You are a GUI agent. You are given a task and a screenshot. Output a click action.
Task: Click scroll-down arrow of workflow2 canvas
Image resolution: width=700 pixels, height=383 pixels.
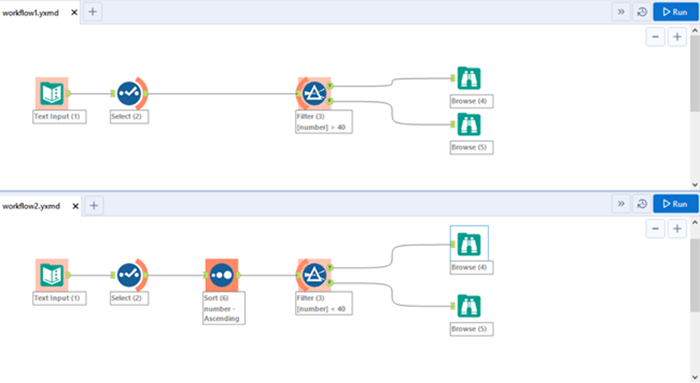point(695,378)
